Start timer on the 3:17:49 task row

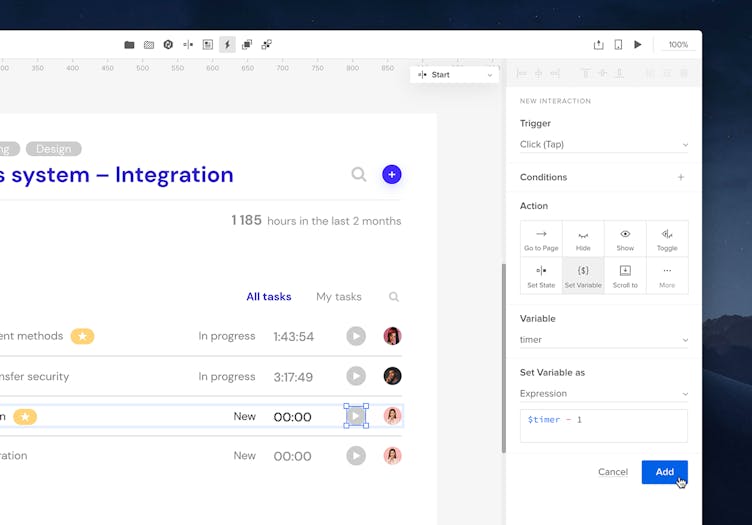point(356,376)
